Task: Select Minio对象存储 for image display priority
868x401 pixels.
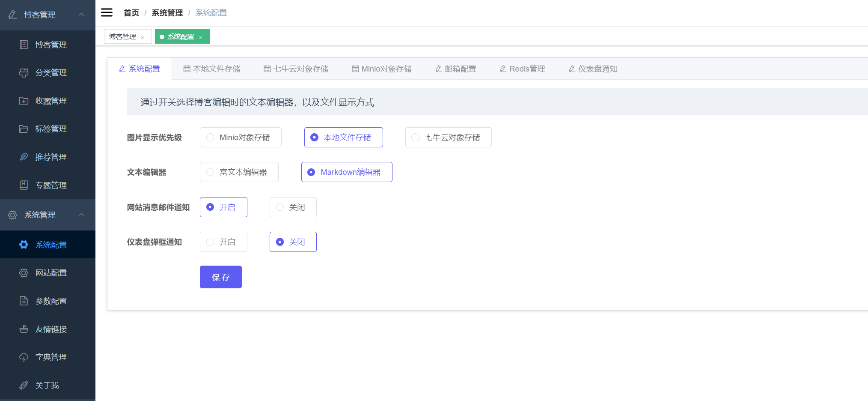Action: 241,137
